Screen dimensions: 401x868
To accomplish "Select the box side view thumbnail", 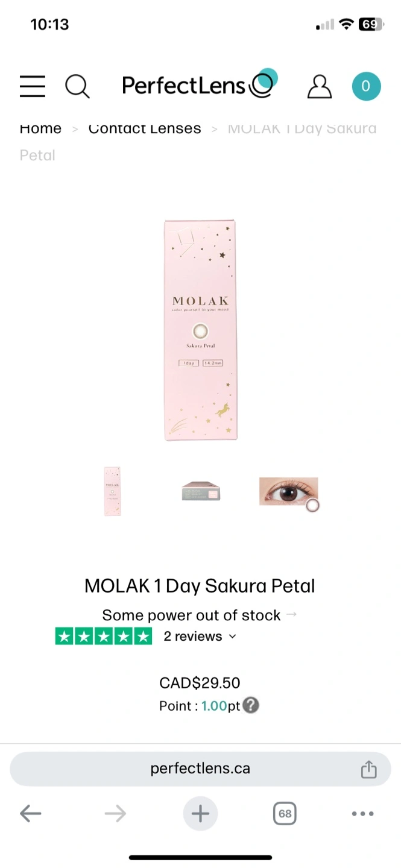I will (x=201, y=491).
